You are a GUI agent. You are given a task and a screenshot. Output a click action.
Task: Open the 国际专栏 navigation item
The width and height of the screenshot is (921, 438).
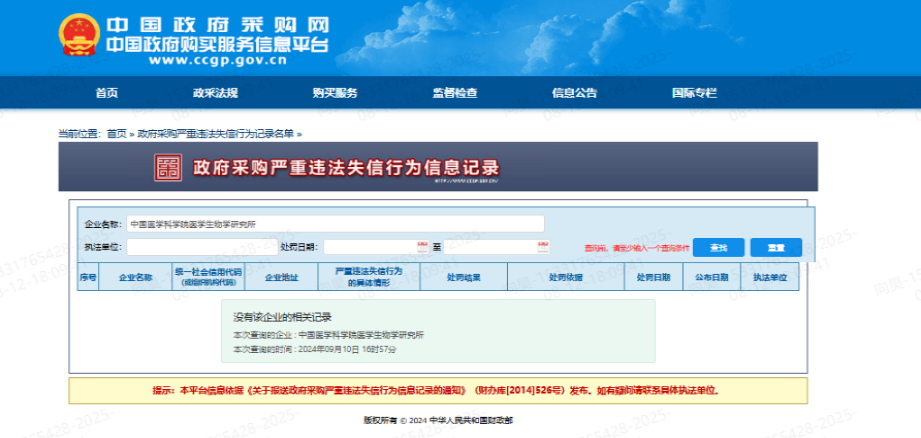point(695,93)
